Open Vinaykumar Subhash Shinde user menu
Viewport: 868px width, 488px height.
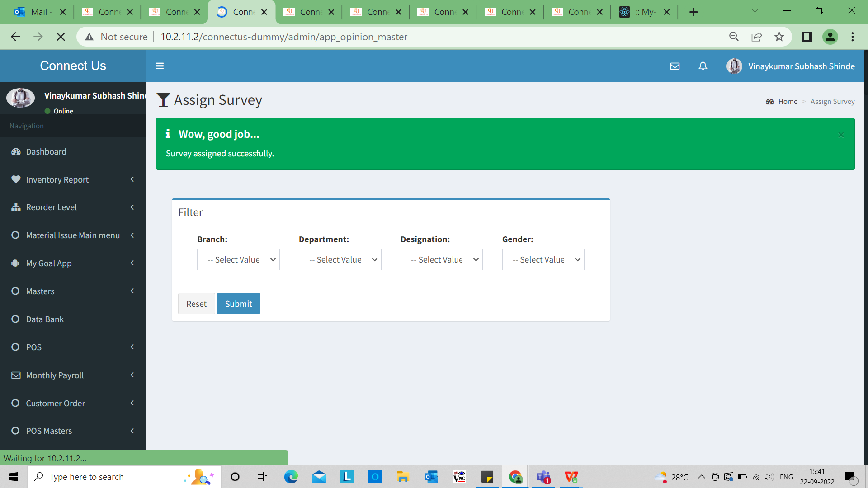(x=790, y=66)
